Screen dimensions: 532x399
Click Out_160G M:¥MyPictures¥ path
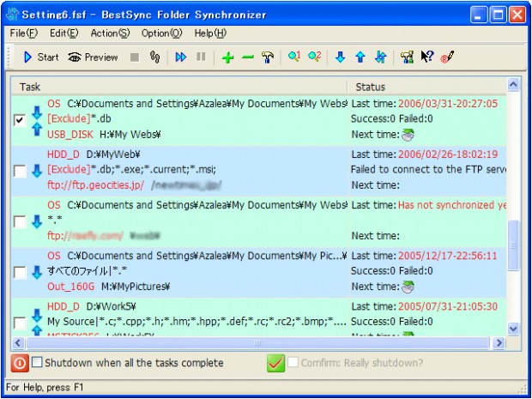[109, 287]
